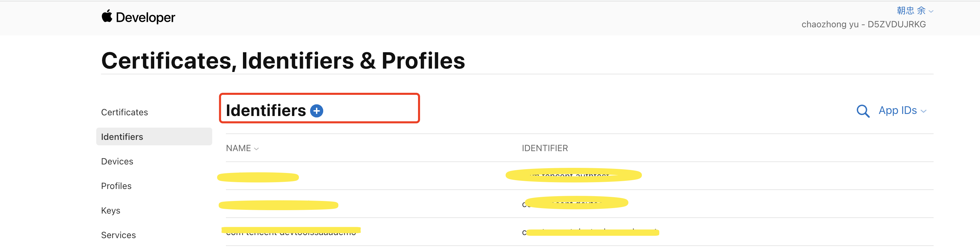Open the Profiles section

pyautogui.click(x=116, y=186)
